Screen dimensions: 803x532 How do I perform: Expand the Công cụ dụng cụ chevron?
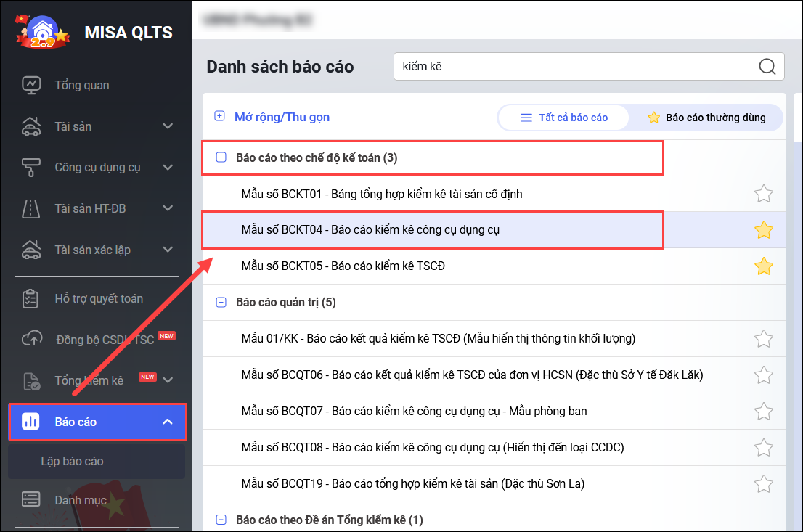(168, 168)
